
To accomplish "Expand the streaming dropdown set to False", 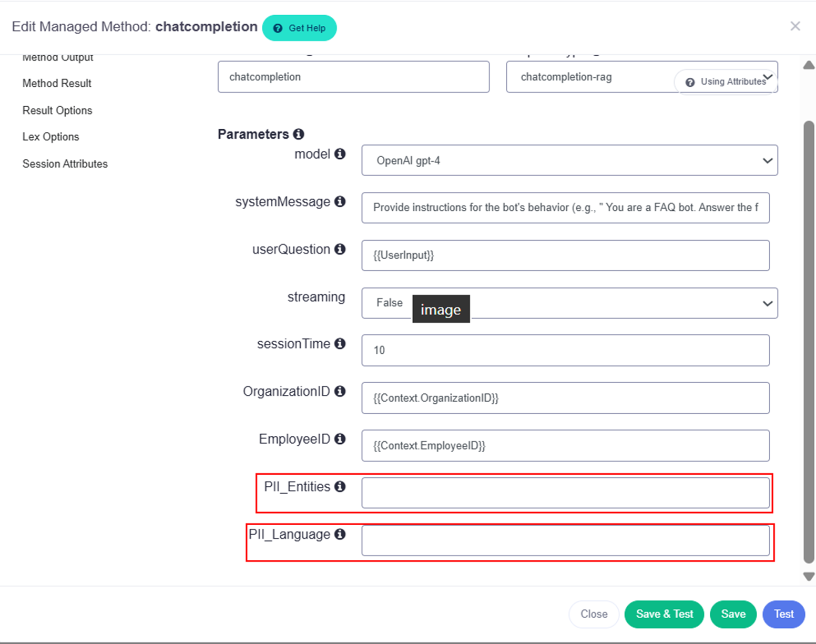I will coord(569,303).
